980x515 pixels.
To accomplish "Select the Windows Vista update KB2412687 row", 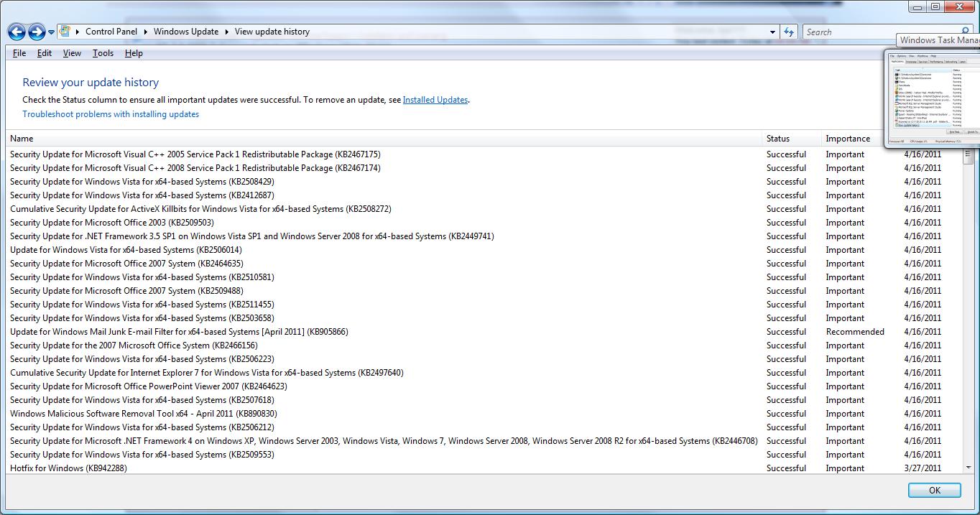I will 484,195.
